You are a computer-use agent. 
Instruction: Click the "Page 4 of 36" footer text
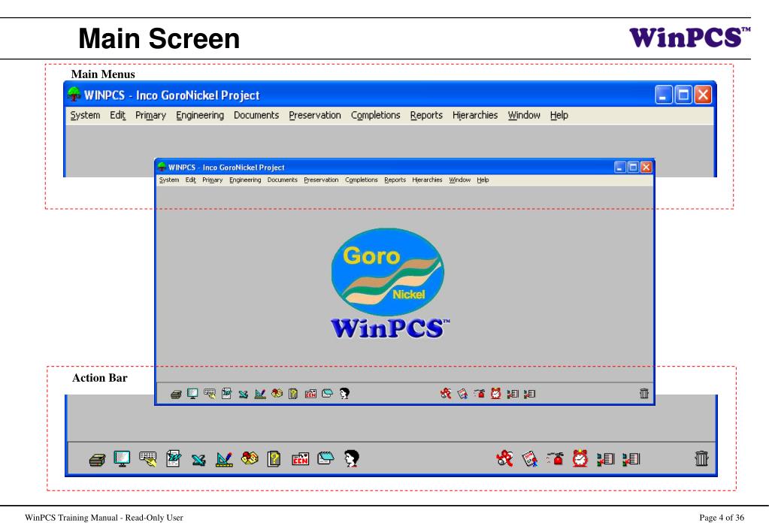click(722, 518)
